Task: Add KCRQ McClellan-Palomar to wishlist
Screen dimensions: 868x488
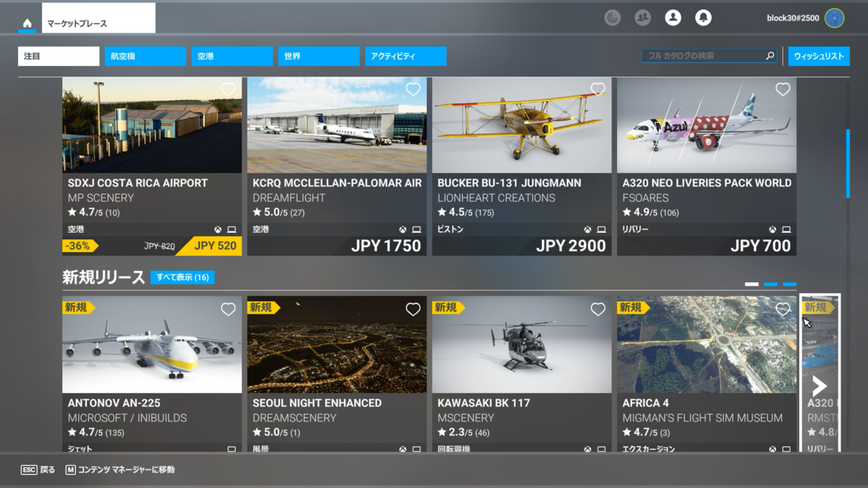Action: pyautogui.click(x=413, y=90)
